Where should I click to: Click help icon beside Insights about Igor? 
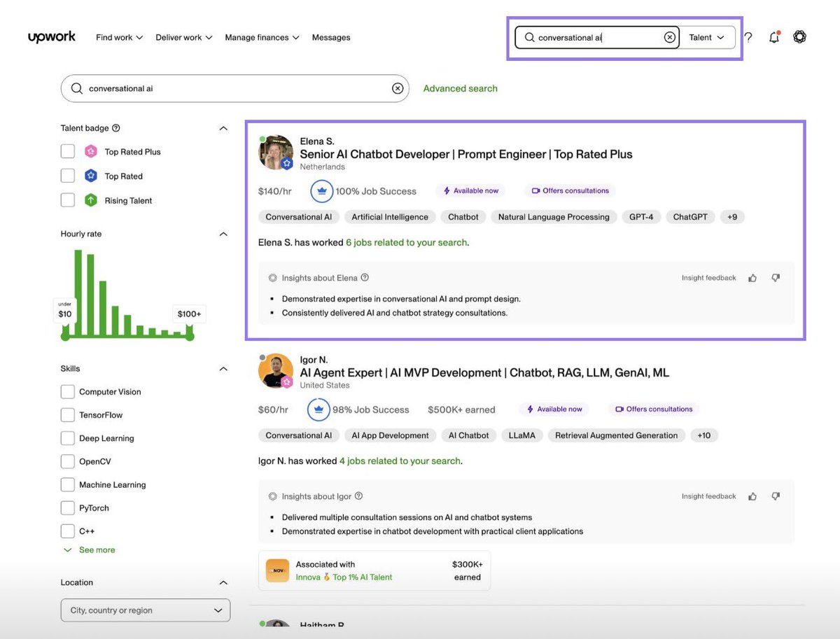(x=358, y=496)
